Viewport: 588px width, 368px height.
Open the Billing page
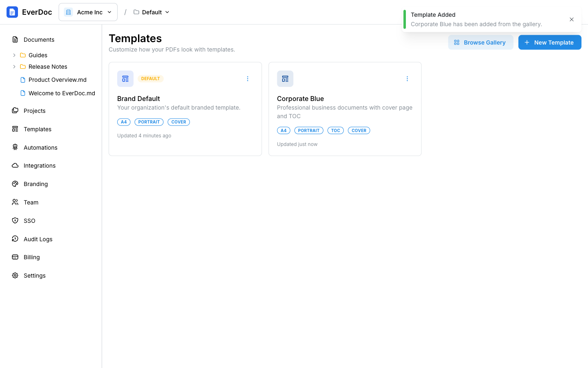tap(31, 257)
